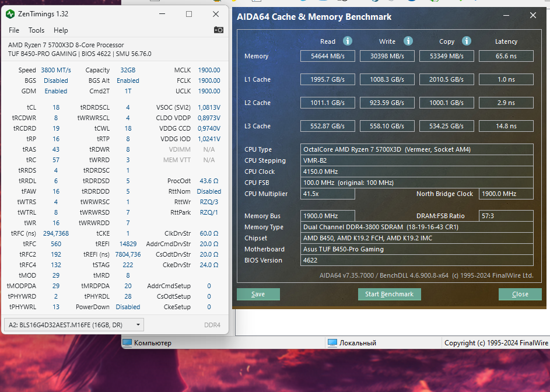
Task: Click GDM value Enabled
Action: pyautogui.click(x=56, y=91)
